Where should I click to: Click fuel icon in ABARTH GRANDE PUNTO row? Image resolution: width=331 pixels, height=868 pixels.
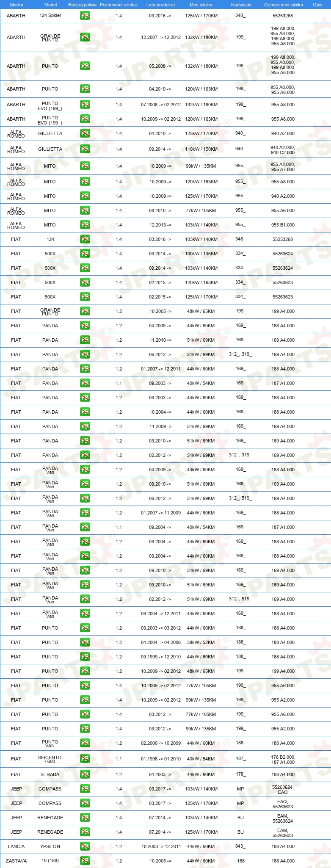(x=85, y=37)
